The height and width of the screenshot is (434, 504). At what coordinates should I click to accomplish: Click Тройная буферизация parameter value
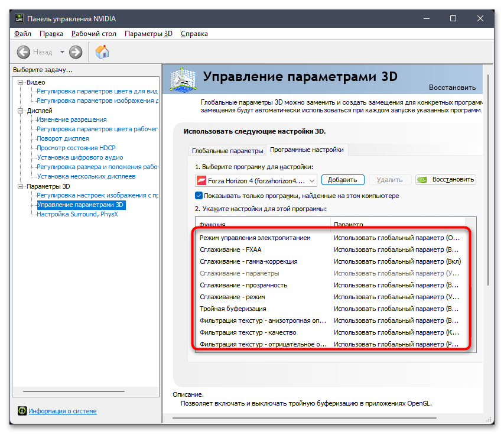click(x=396, y=309)
